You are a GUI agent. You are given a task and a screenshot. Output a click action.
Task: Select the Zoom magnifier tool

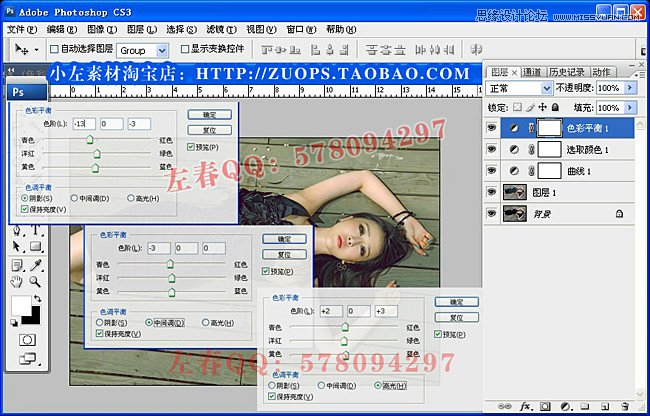tap(35, 282)
